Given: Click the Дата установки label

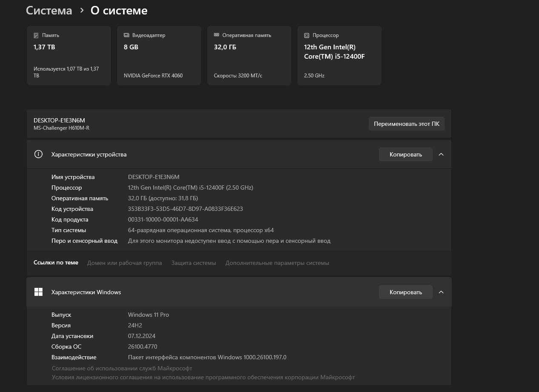Looking at the screenshot, I should tap(72, 336).
